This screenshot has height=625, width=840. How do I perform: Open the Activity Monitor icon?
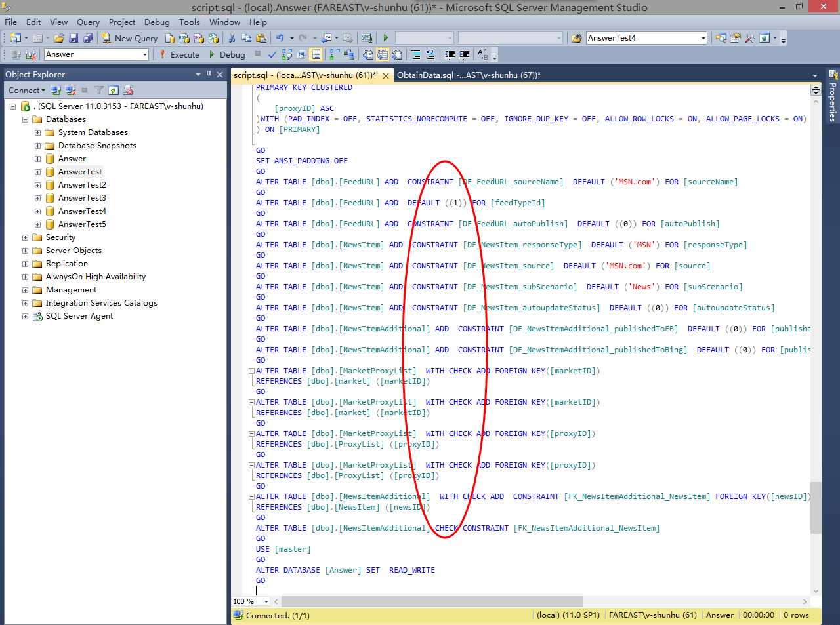pos(366,38)
